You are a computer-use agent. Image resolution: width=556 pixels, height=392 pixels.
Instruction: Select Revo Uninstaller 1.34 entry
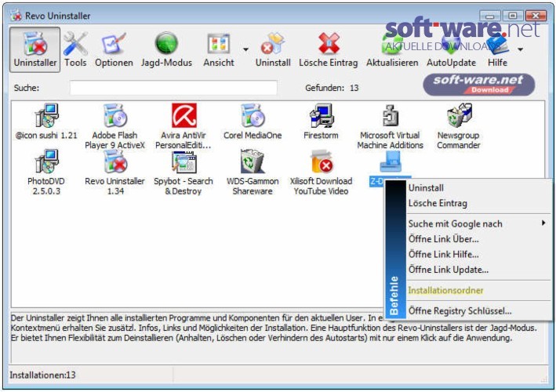coord(115,172)
